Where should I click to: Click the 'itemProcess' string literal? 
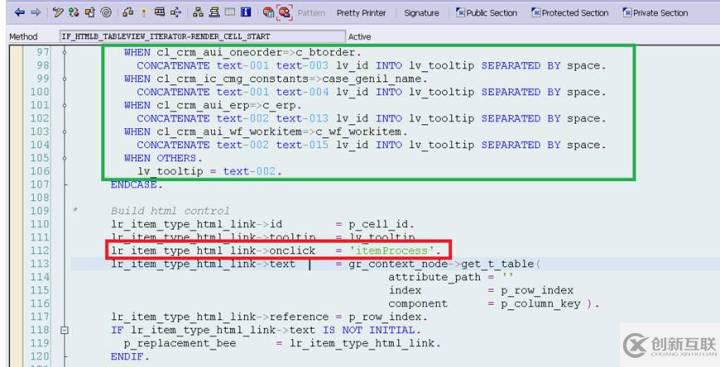(x=393, y=250)
